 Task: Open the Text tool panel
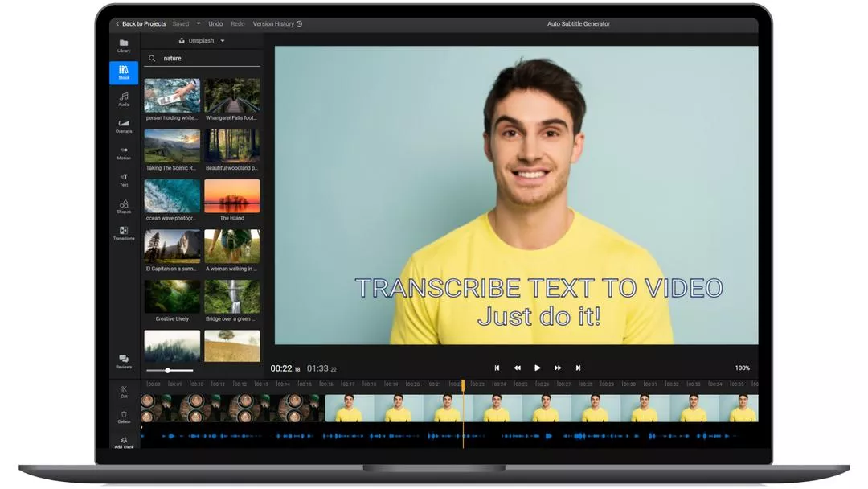click(x=123, y=180)
